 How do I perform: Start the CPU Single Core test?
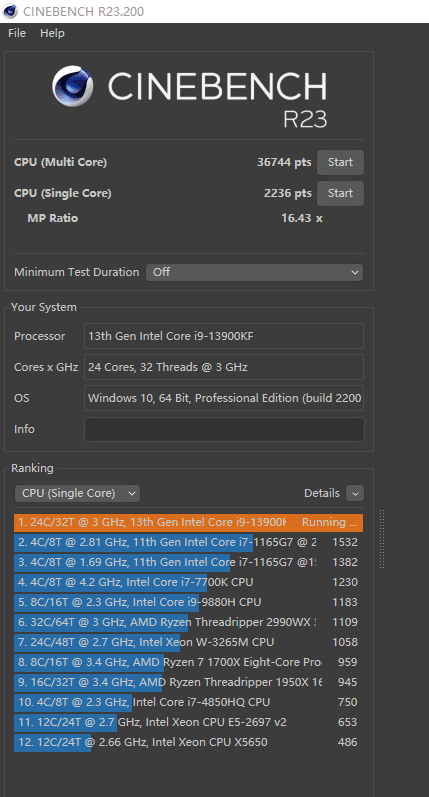340,193
